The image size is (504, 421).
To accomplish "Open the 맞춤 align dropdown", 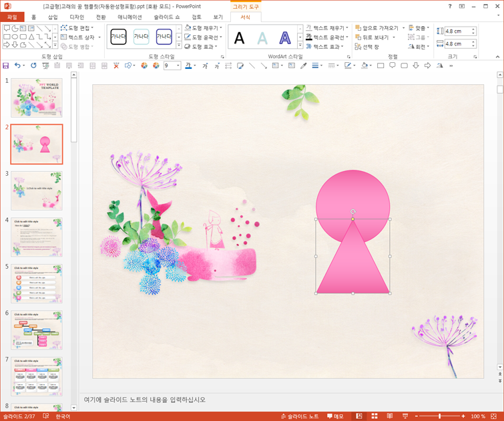I will pyautogui.click(x=419, y=28).
